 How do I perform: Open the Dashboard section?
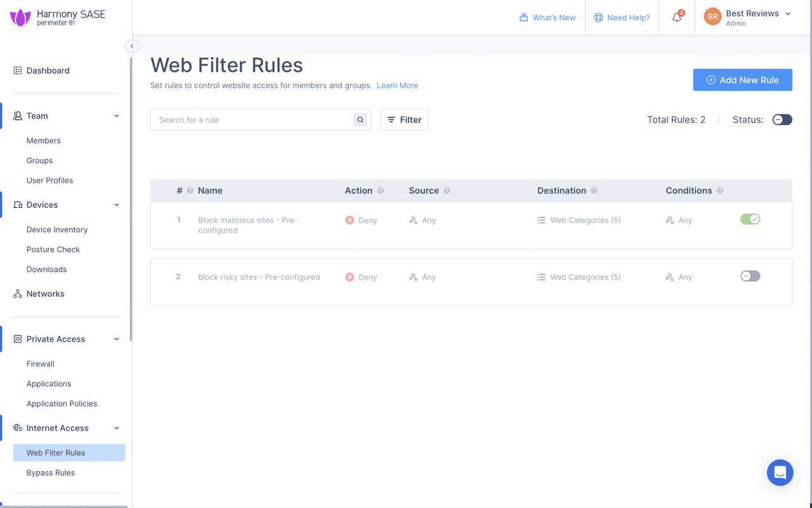coord(48,70)
